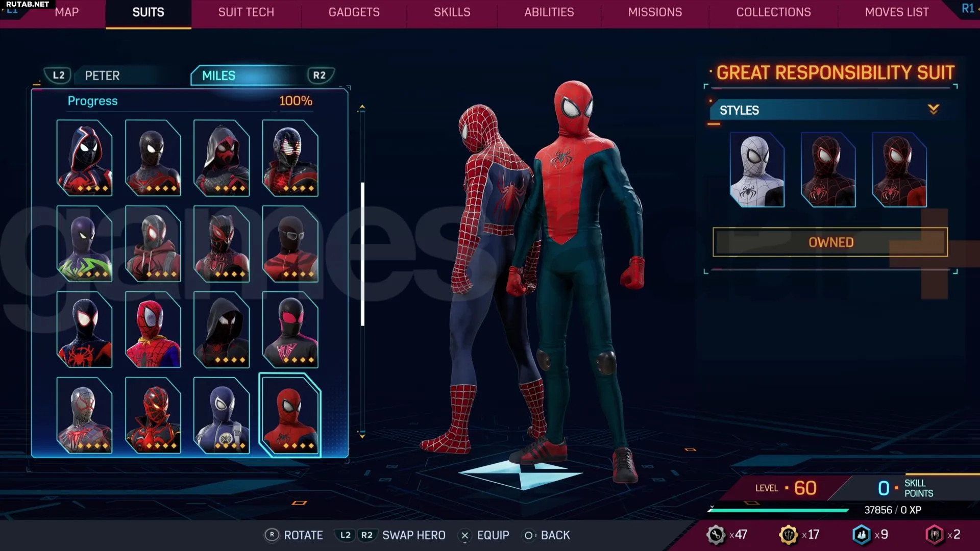Go to the SKILLS tab
The height and width of the screenshot is (551, 980).
[452, 12]
